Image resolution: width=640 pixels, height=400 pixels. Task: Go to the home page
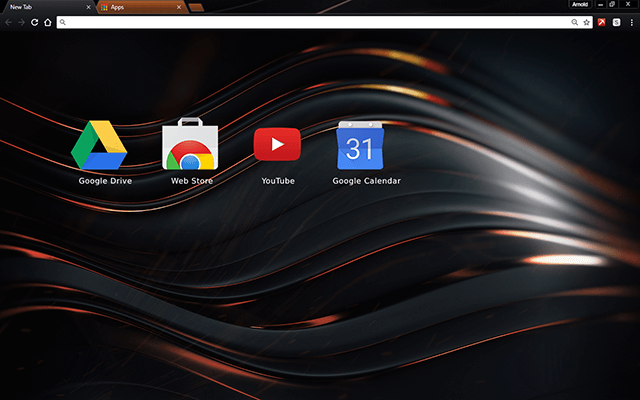point(48,22)
